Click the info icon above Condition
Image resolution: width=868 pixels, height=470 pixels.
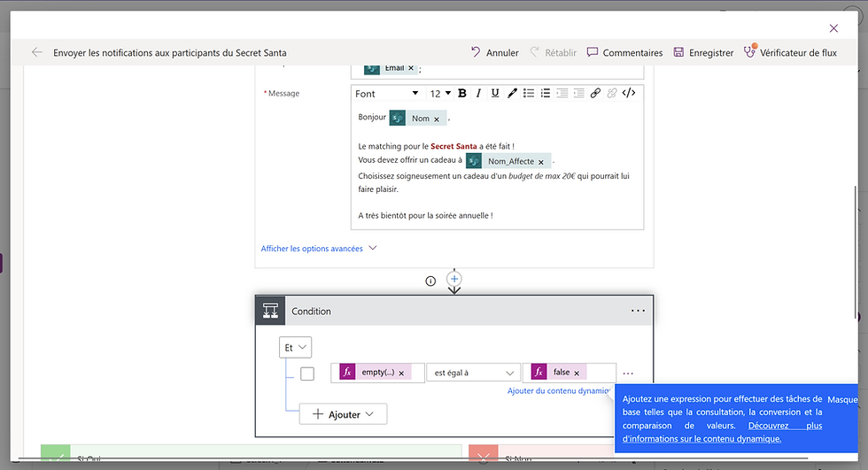(430, 281)
